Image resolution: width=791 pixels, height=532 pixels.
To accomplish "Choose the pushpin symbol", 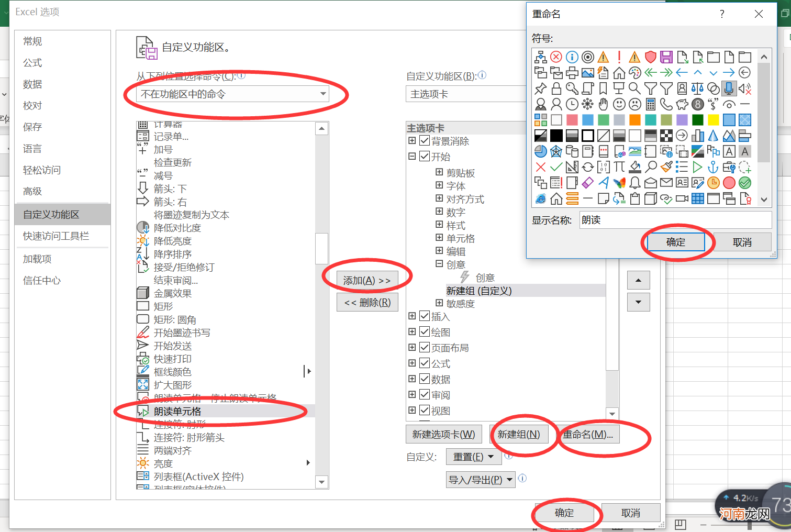I will click(540, 88).
